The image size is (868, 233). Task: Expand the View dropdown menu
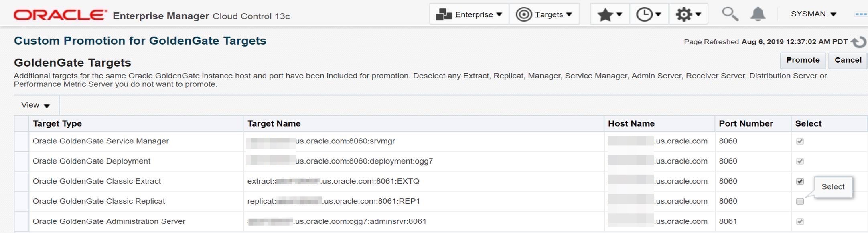pyautogui.click(x=35, y=105)
